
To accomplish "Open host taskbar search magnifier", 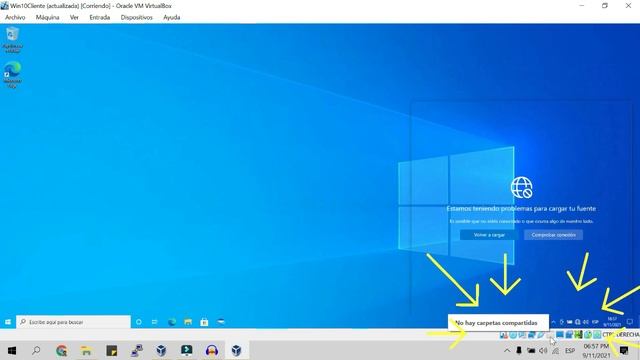I will tap(36, 351).
